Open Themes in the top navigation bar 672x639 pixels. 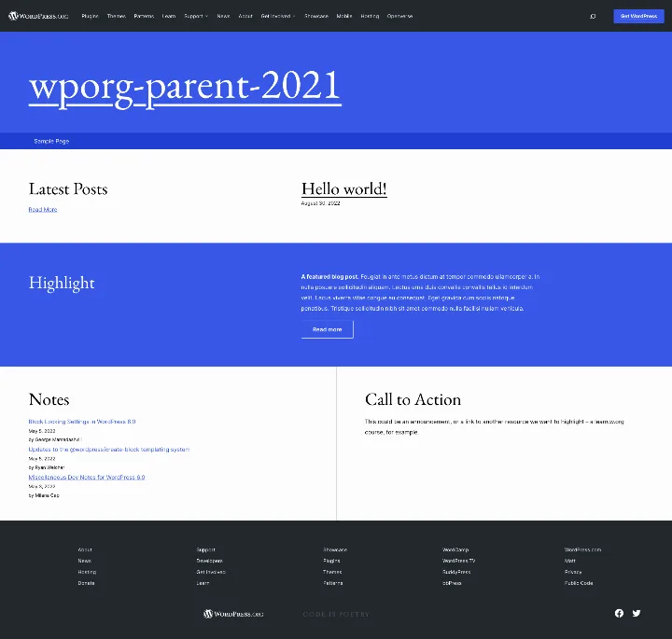[117, 16]
